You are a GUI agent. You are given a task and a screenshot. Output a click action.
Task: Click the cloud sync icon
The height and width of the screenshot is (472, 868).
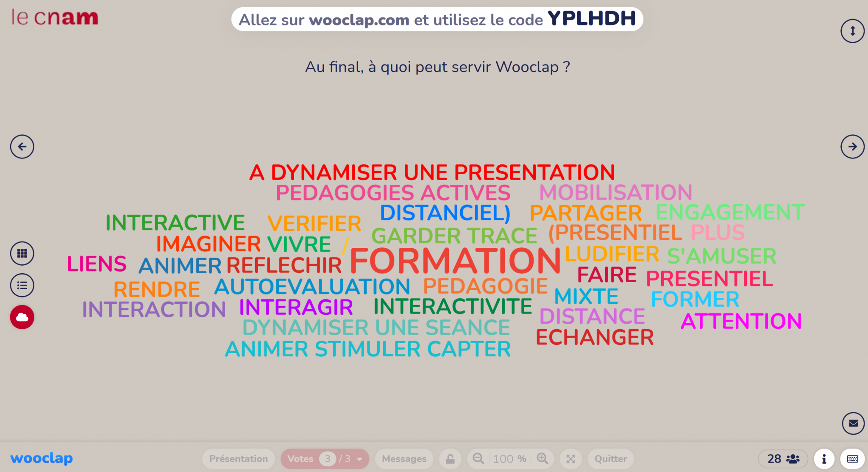tap(22, 317)
